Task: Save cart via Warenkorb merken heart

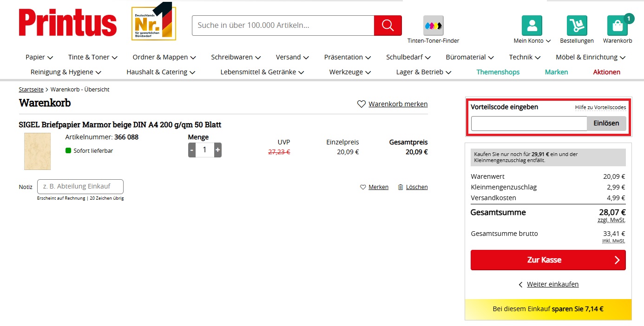Action: 392,104
